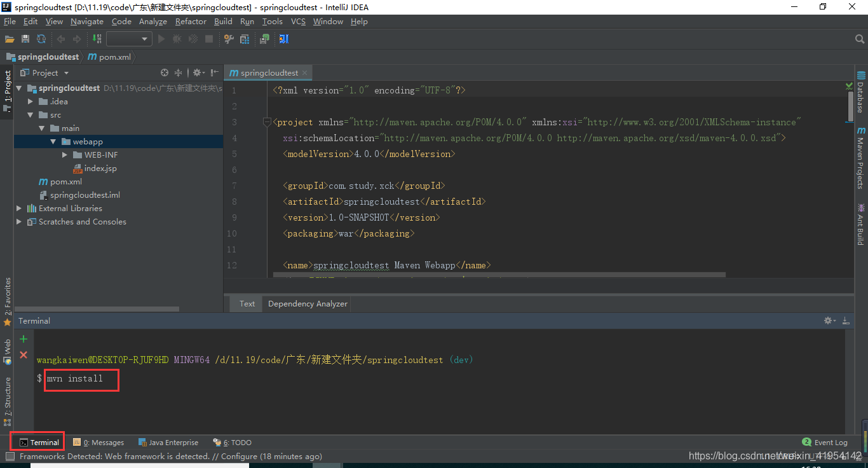Open the Tools menu
The height and width of the screenshot is (468, 868).
click(272, 21)
